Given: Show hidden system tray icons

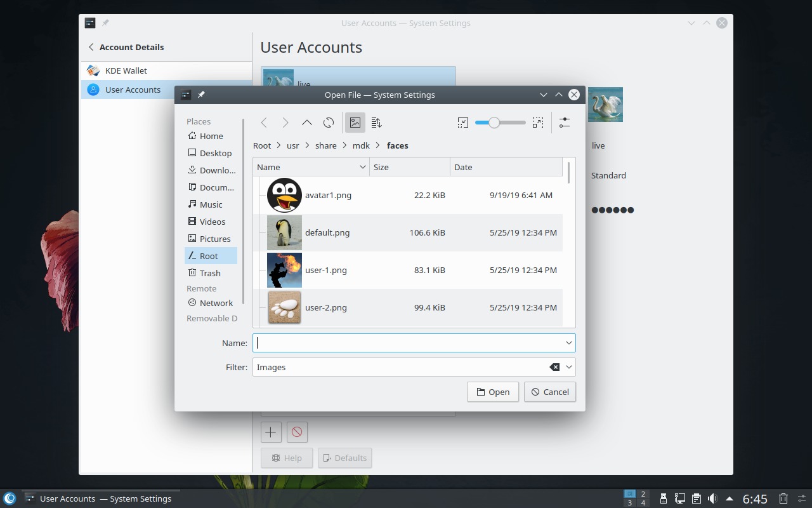Looking at the screenshot, I should [x=730, y=498].
